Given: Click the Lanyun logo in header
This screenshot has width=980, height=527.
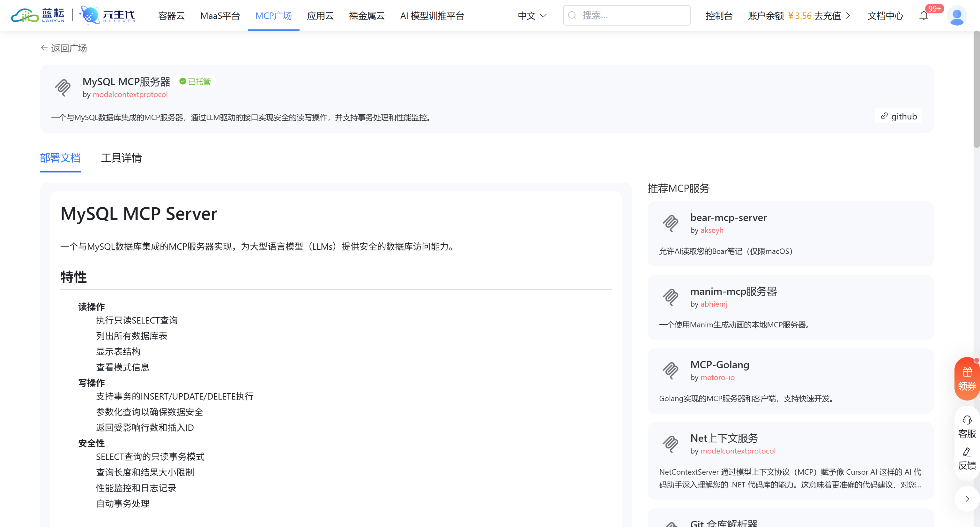Looking at the screenshot, I should [x=38, y=15].
